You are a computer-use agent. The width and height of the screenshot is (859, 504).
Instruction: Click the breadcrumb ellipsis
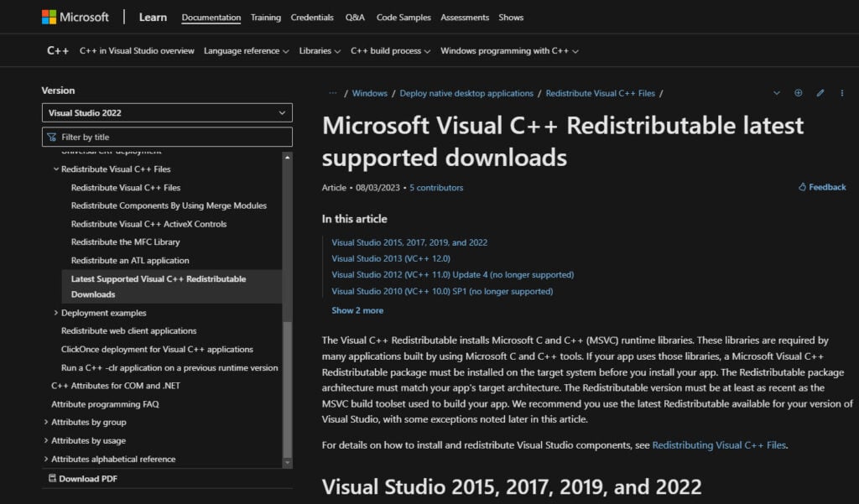point(332,93)
